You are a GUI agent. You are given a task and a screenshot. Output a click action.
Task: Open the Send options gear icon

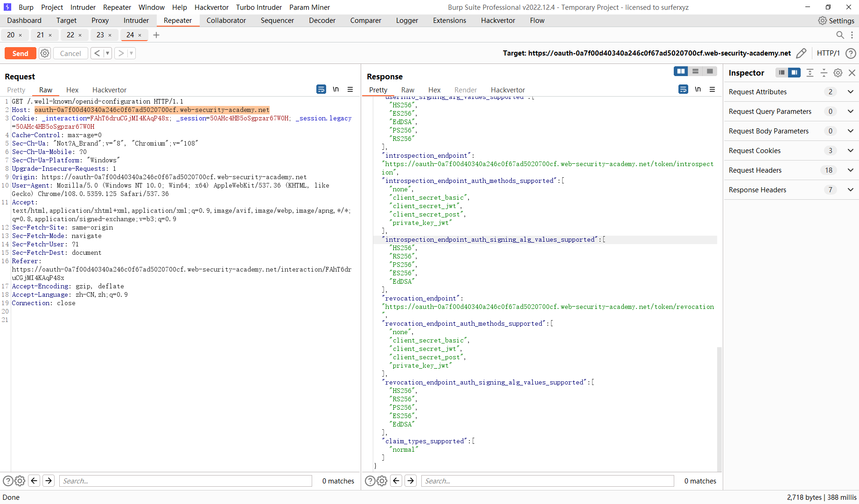click(x=44, y=53)
